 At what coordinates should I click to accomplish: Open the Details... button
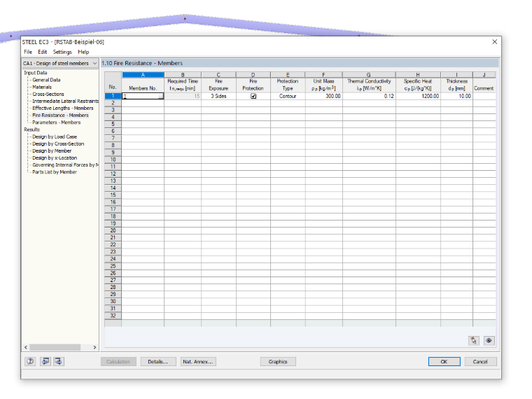point(157,362)
